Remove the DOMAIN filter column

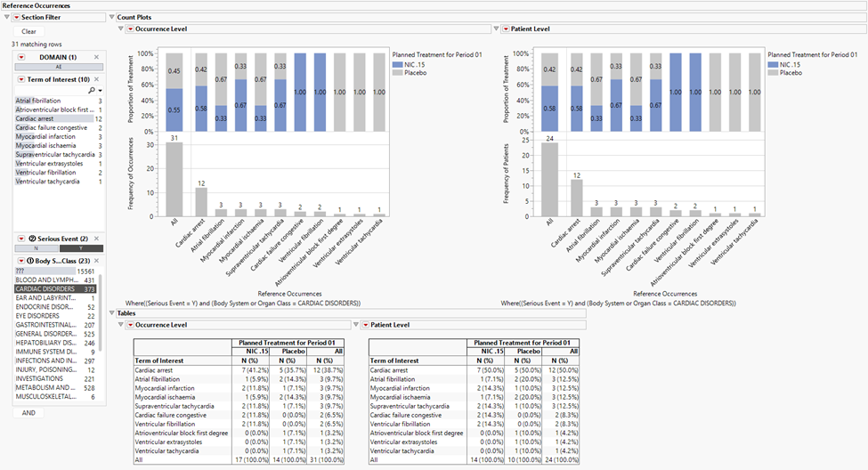click(96, 57)
